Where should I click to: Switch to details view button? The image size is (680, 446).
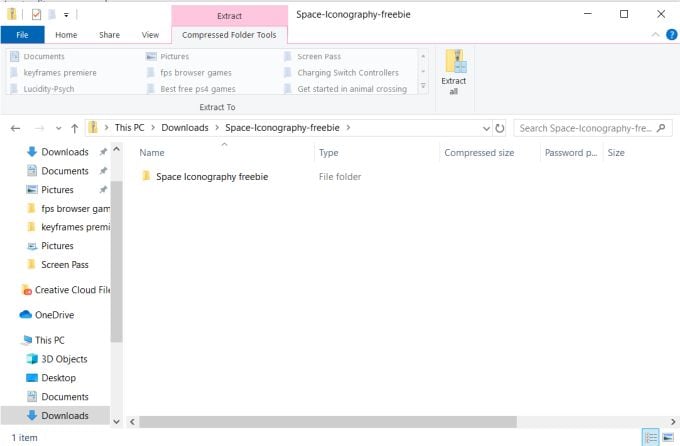tap(651, 437)
